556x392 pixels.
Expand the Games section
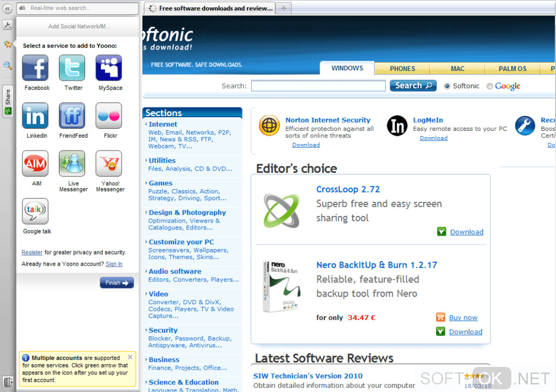[x=160, y=183]
